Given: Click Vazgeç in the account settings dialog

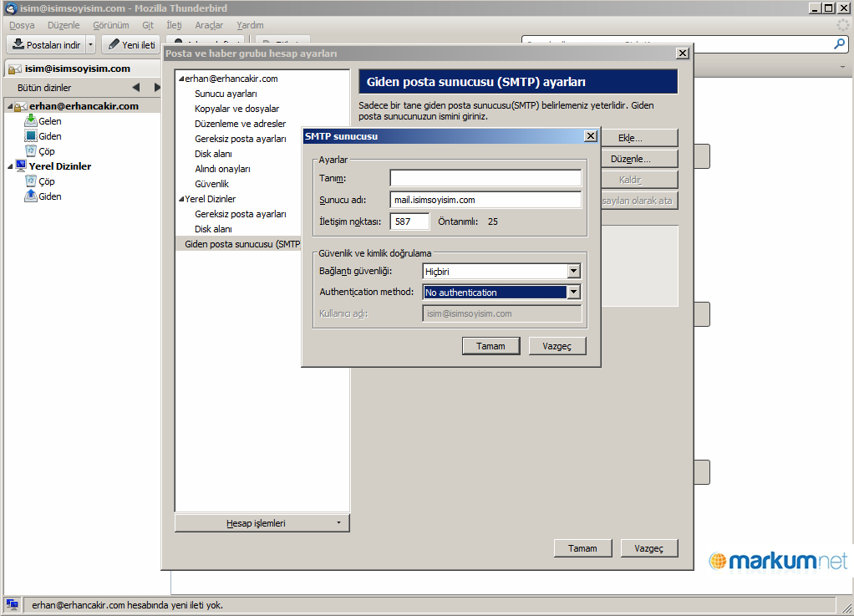Looking at the screenshot, I should pyautogui.click(x=649, y=548).
